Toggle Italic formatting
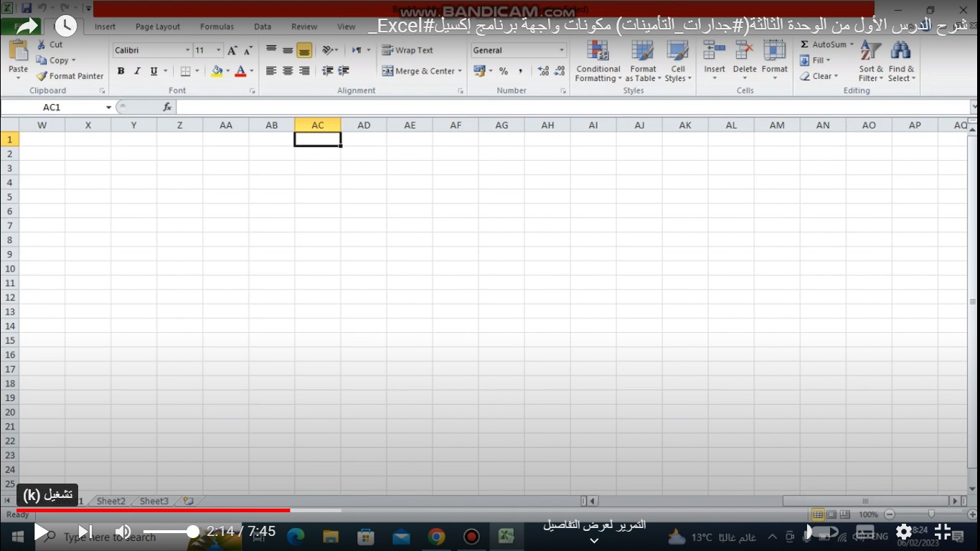 (x=137, y=71)
